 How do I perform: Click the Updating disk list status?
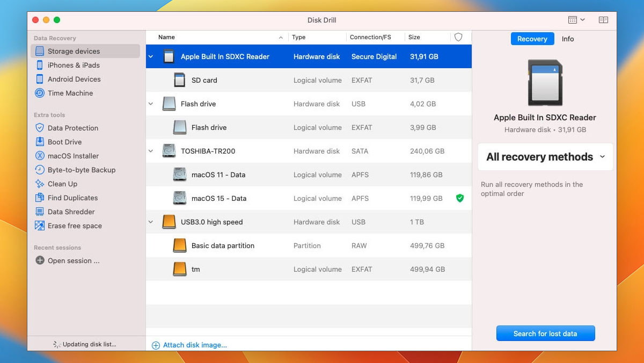[x=85, y=344]
